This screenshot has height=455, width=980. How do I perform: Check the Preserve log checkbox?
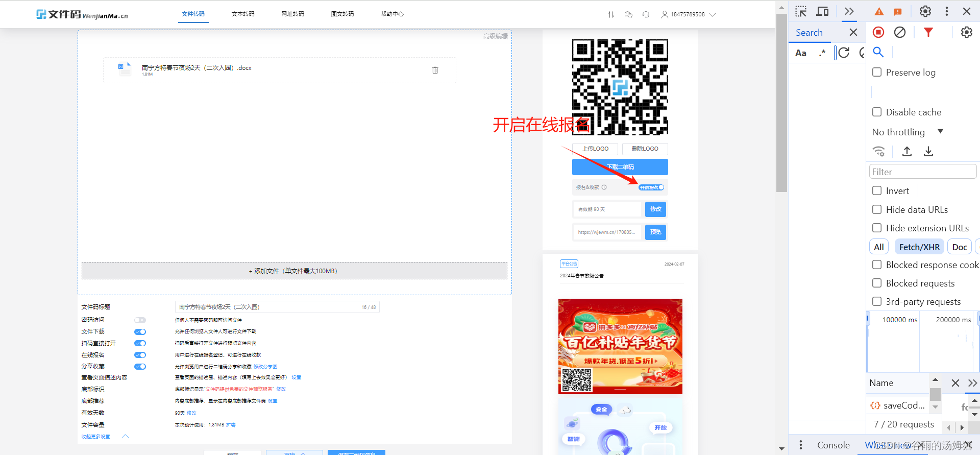(x=877, y=72)
